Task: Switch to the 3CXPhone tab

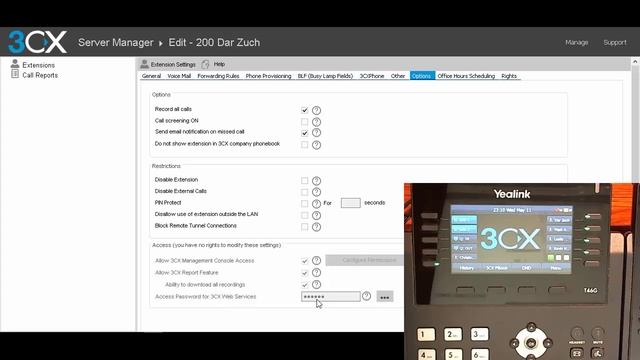Action: pyautogui.click(x=372, y=76)
